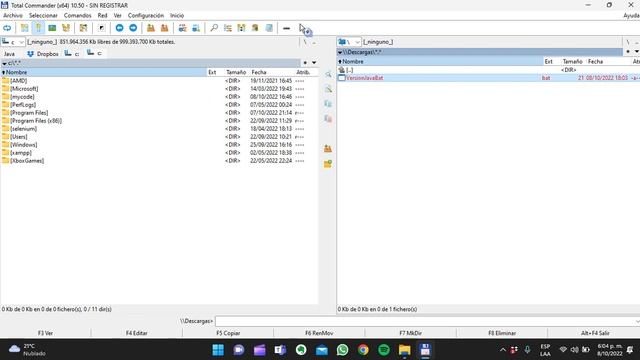Viewport: 640px width, 360px height.
Task: Open the Seleccionar menu
Action: click(43, 16)
